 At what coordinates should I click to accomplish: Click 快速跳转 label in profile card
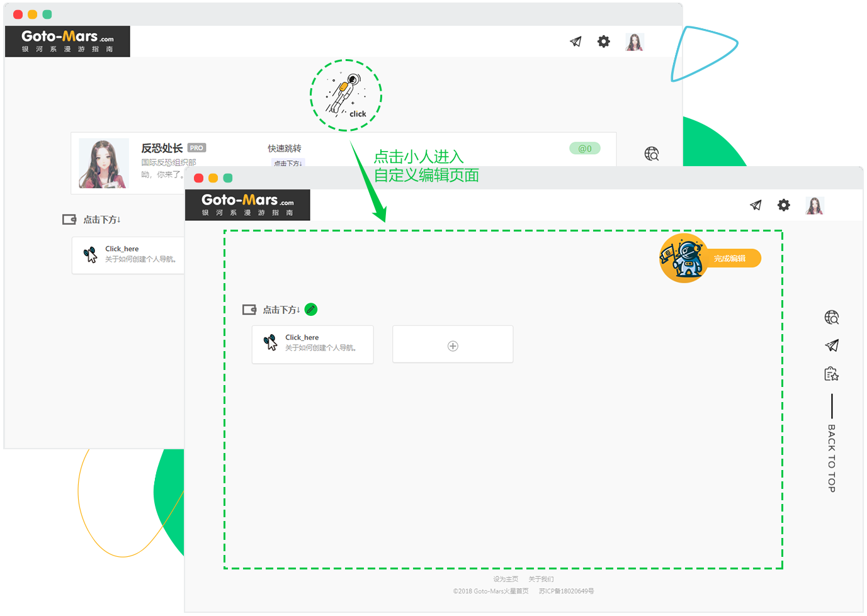285,148
